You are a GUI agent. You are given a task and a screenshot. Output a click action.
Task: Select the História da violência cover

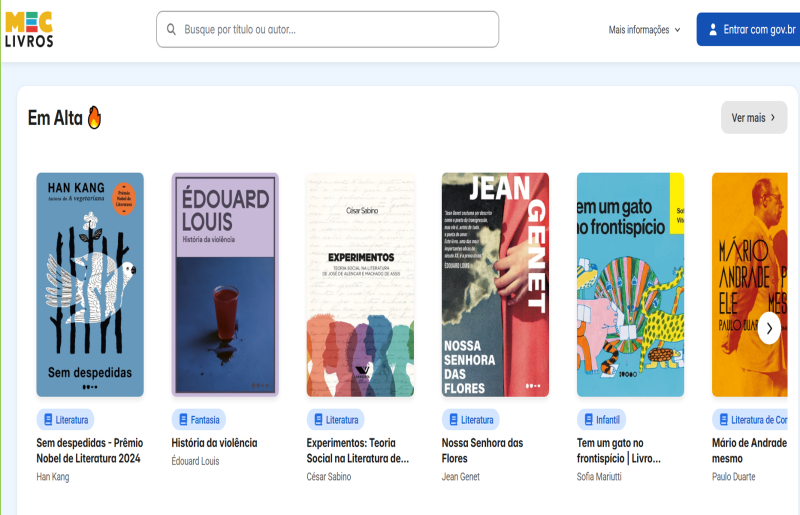click(225, 285)
